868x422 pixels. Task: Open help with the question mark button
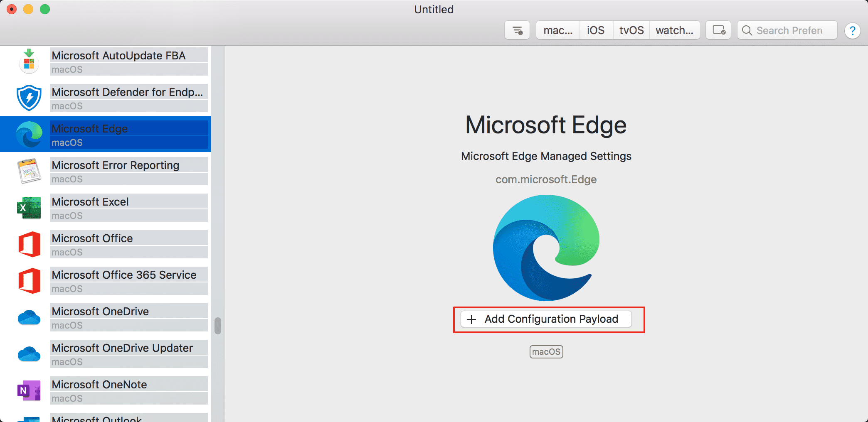tap(852, 30)
